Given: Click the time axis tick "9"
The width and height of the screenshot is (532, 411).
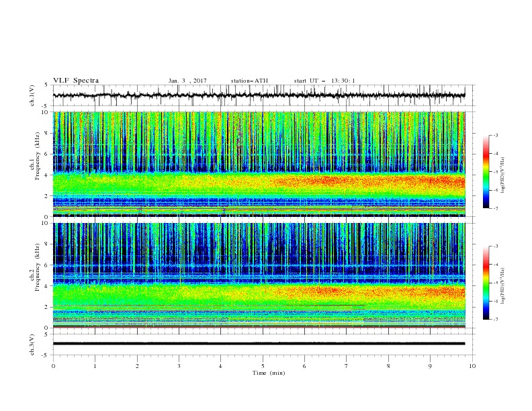Looking at the screenshot, I should [x=430, y=366].
